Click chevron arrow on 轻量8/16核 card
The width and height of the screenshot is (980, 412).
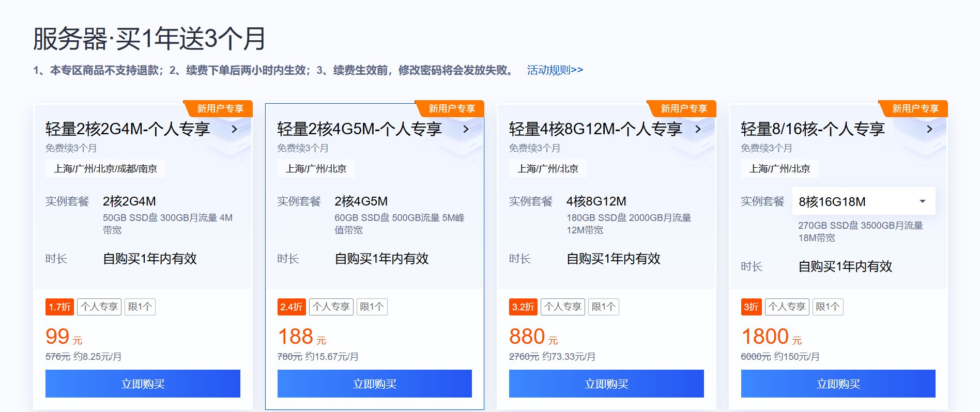[929, 129]
